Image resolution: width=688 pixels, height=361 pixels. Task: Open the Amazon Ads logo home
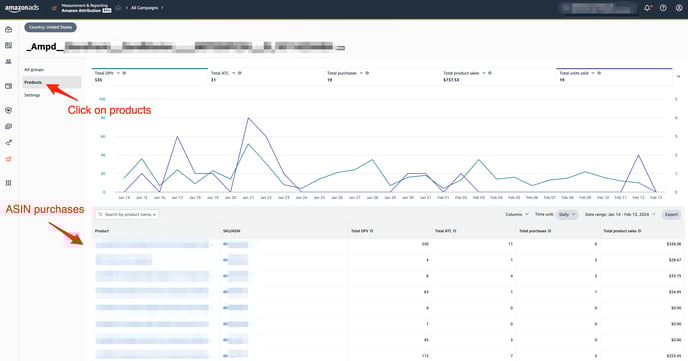tap(22, 8)
